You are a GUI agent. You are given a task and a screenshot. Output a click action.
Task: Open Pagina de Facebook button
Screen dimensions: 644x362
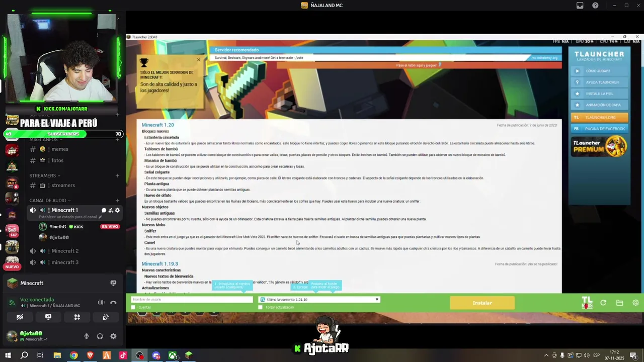599,129
